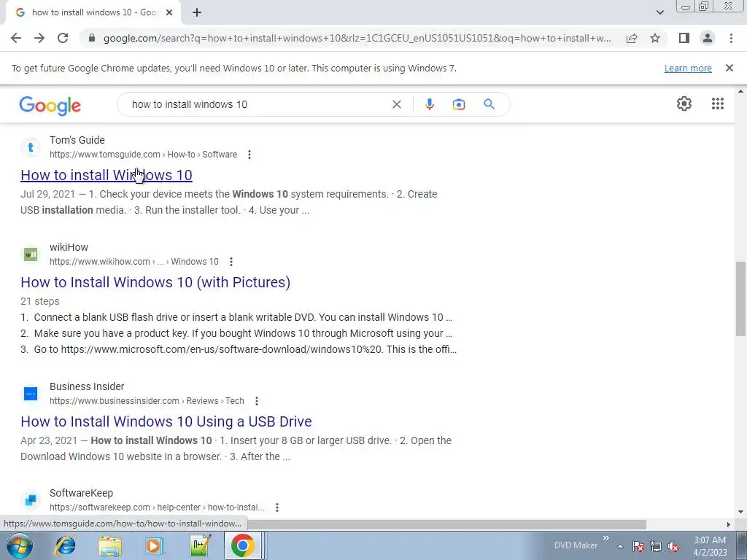Screen dimensions: 747x560
Task: Search by image with the camera icon
Action: coord(458,104)
